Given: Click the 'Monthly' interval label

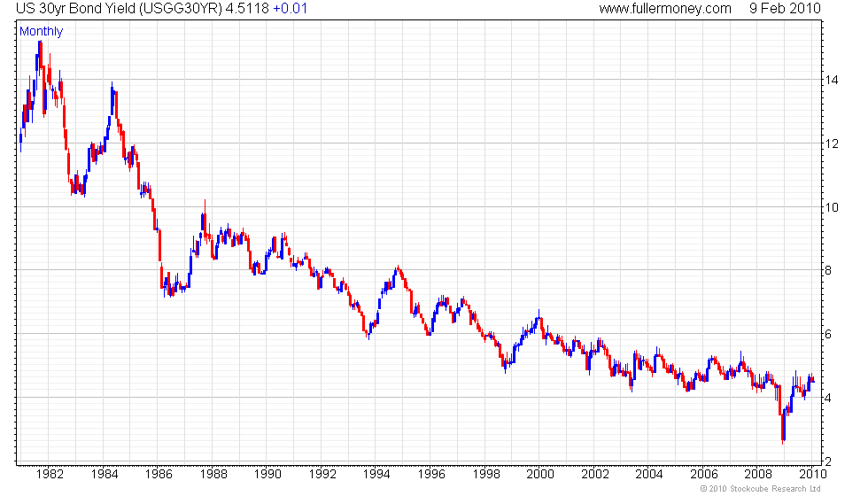Looking at the screenshot, I should [x=41, y=32].
